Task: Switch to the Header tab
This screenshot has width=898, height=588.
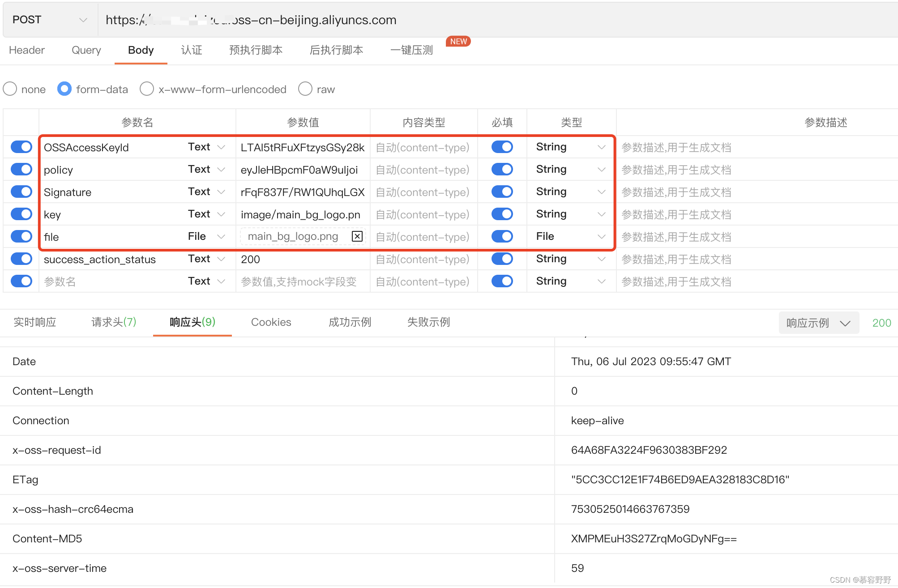Action: [x=27, y=50]
